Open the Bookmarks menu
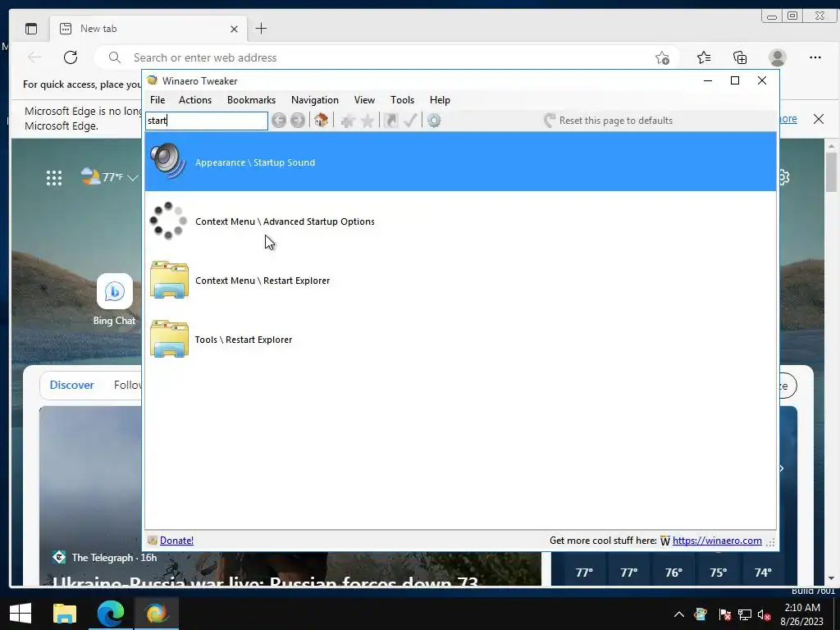Image resolution: width=840 pixels, height=630 pixels. point(251,99)
